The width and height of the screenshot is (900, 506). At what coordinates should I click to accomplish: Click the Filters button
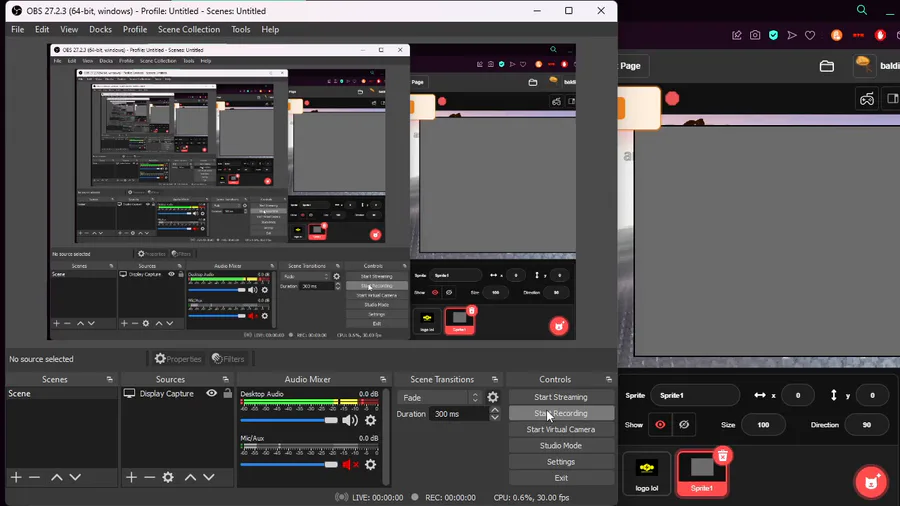tap(228, 359)
